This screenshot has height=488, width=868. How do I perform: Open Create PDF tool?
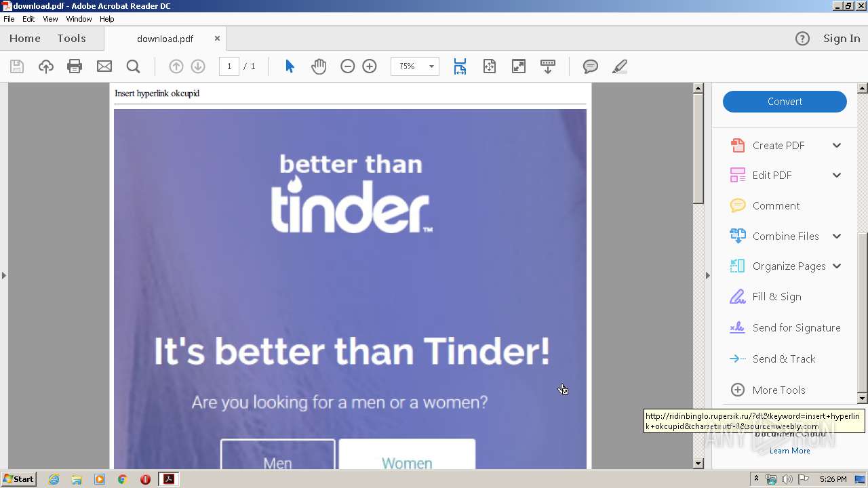tap(778, 145)
